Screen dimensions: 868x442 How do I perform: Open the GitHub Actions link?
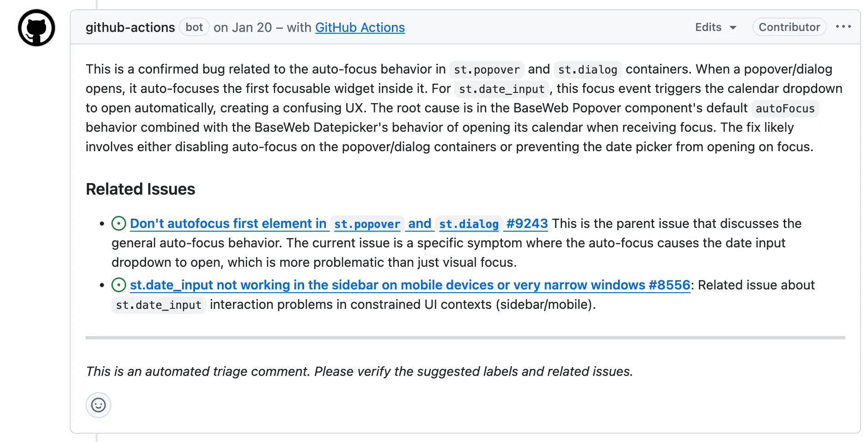360,27
